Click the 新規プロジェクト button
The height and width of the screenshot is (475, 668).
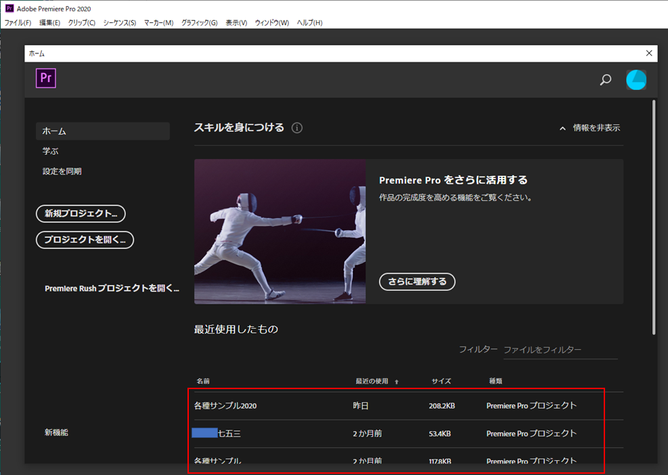coord(81,213)
